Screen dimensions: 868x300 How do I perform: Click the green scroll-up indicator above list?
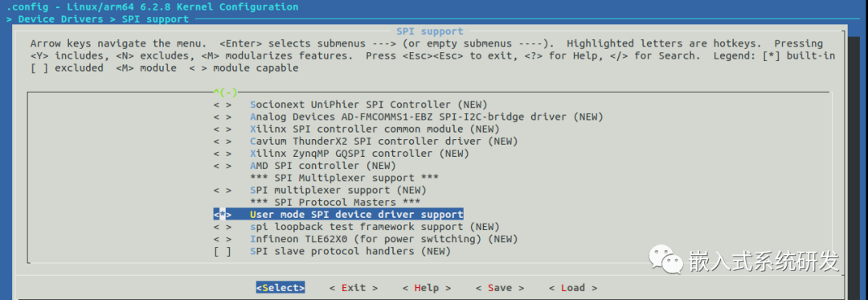[x=225, y=92]
